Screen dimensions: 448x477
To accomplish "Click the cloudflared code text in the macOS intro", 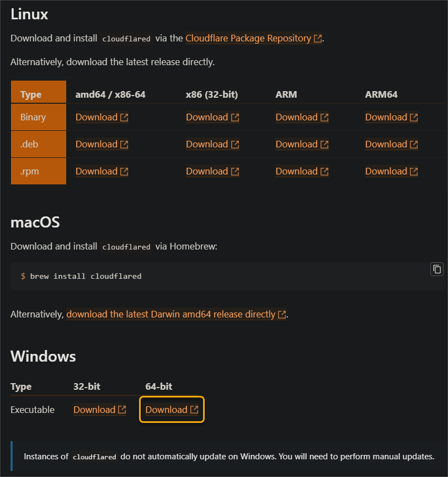I will tap(126, 247).
